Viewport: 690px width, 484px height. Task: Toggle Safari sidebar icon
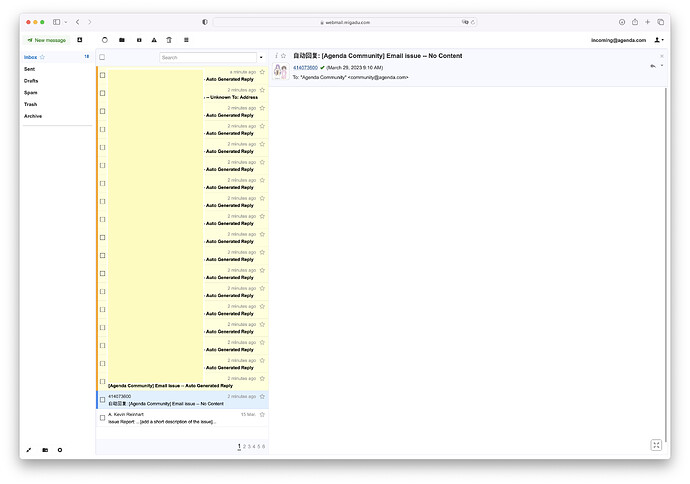point(56,22)
